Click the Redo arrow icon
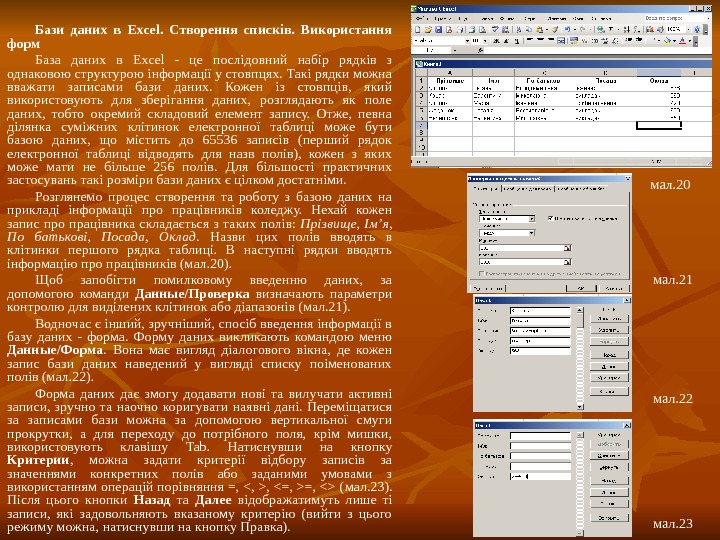 click(583, 29)
